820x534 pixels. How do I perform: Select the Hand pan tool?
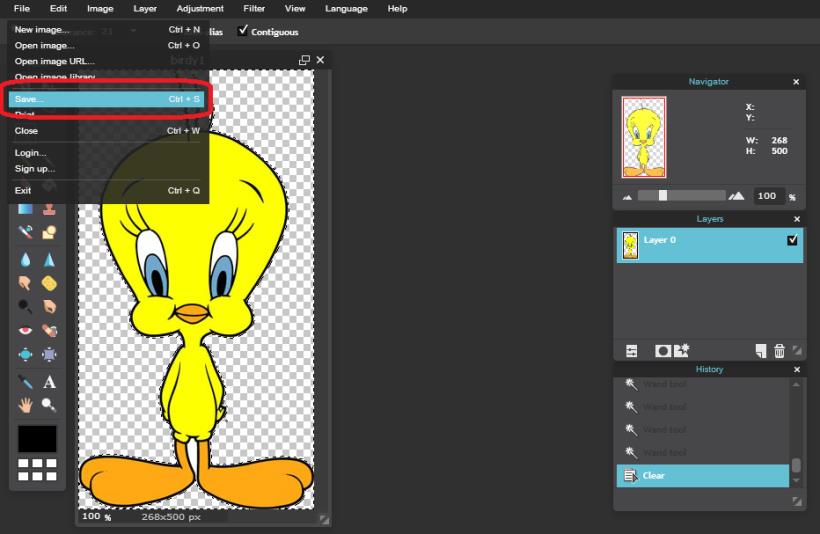26,405
